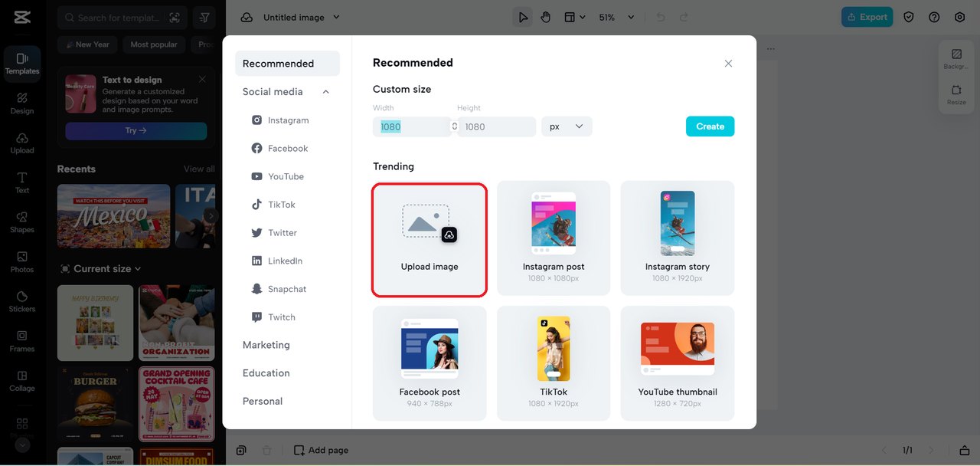
Task: Click the layers icon at bottom right
Action: 965,450
